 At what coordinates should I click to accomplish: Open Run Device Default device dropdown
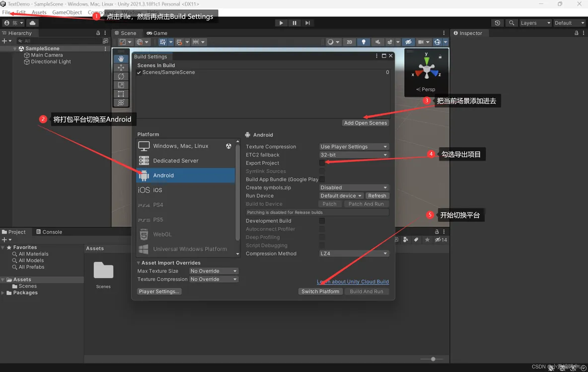[341, 196]
